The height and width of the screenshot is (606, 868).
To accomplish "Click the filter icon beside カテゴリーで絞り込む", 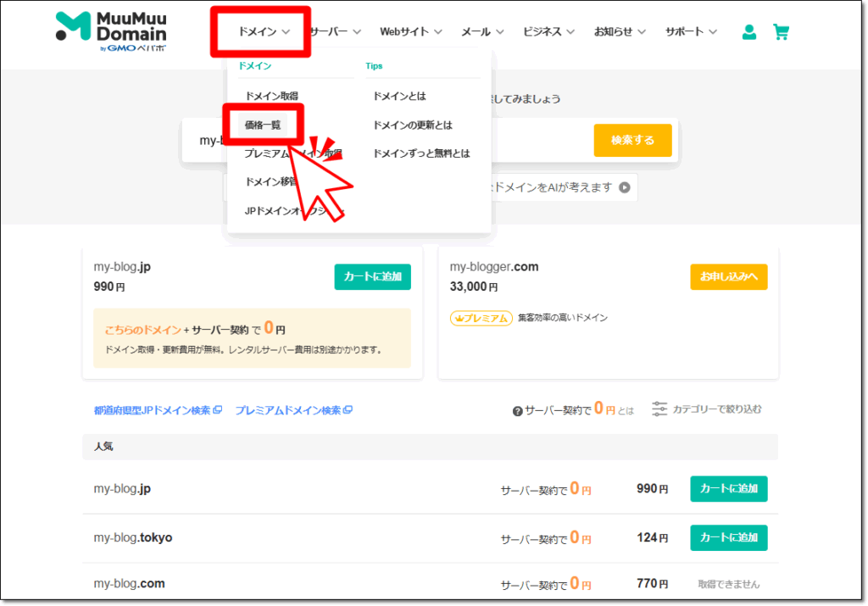I will click(659, 408).
